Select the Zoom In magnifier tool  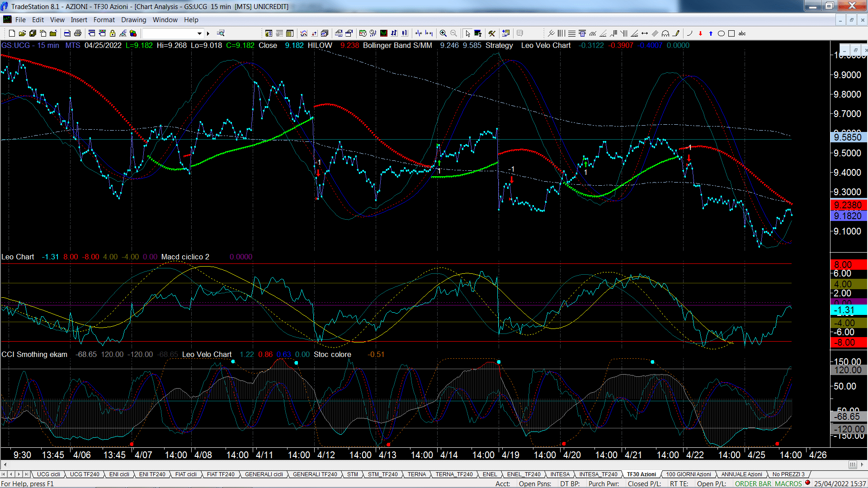coord(443,33)
